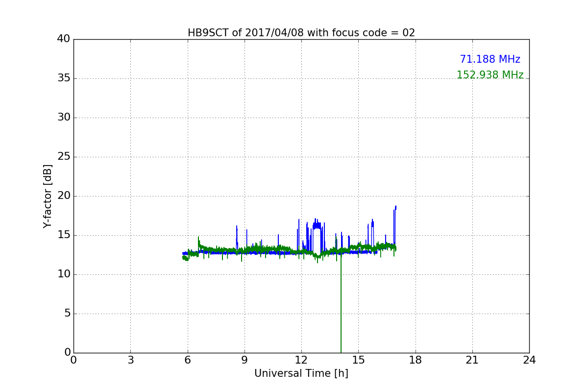Click the x-axis tick label 9
Image resolution: width=588 pixels, height=392 pixels.
tap(245, 360)
